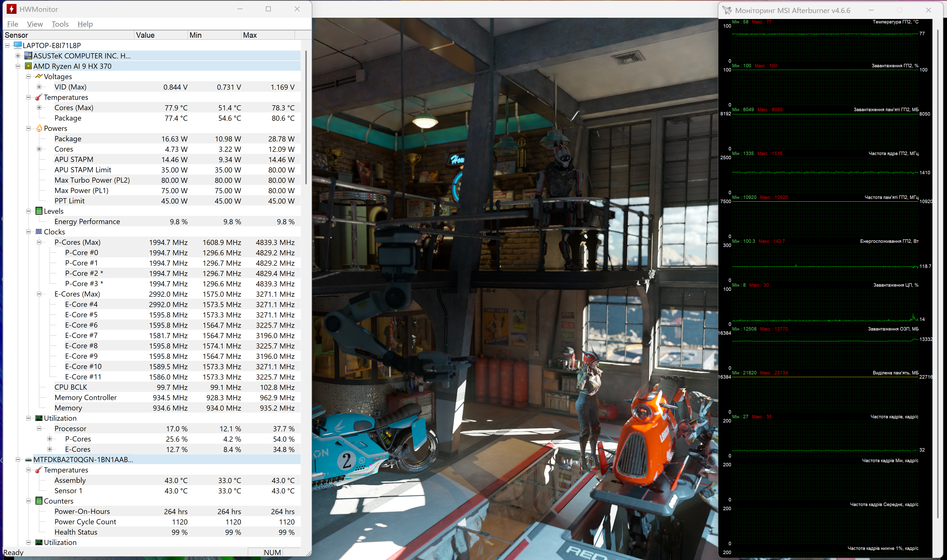Open the Tools menu

60,24
